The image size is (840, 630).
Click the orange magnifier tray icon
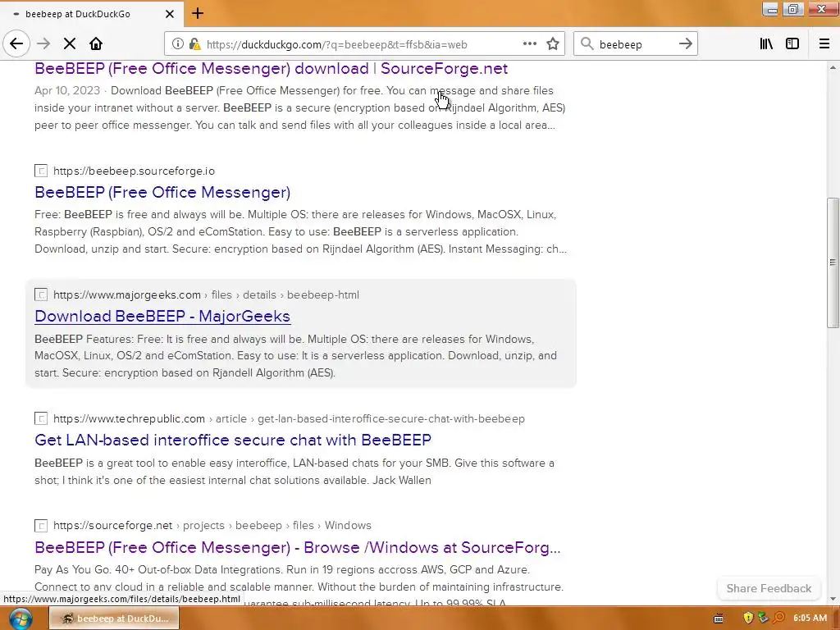(778, 619)
